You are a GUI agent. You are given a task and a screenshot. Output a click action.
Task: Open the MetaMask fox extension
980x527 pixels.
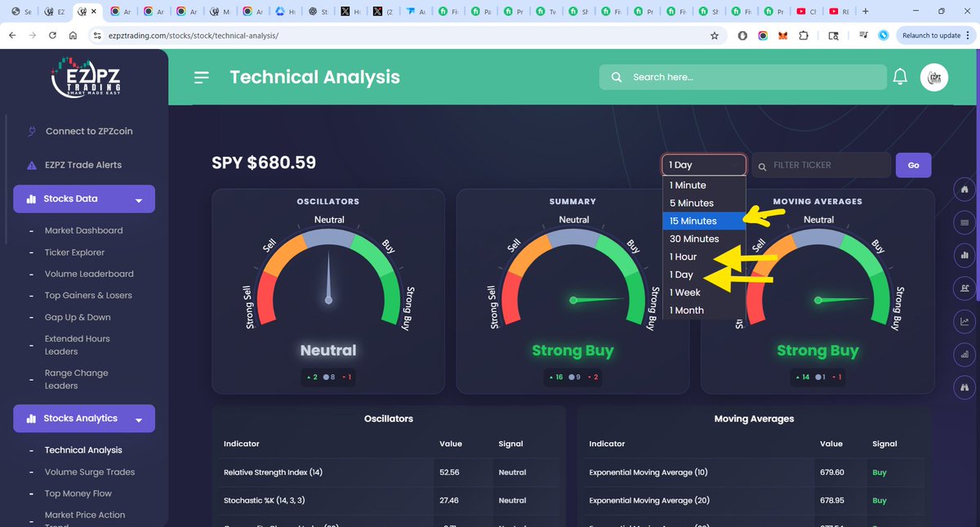pyautogui.click(x=782, y=35)
